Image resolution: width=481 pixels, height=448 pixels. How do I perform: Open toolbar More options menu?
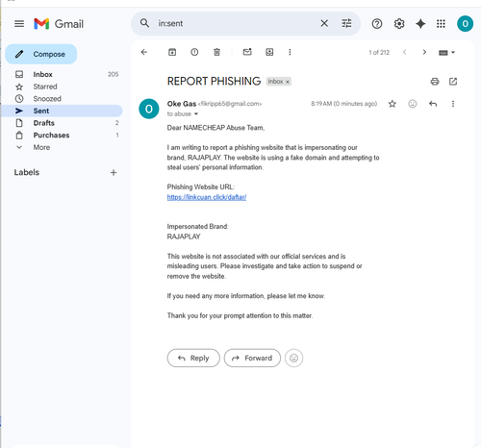click(x=290, y=52)
